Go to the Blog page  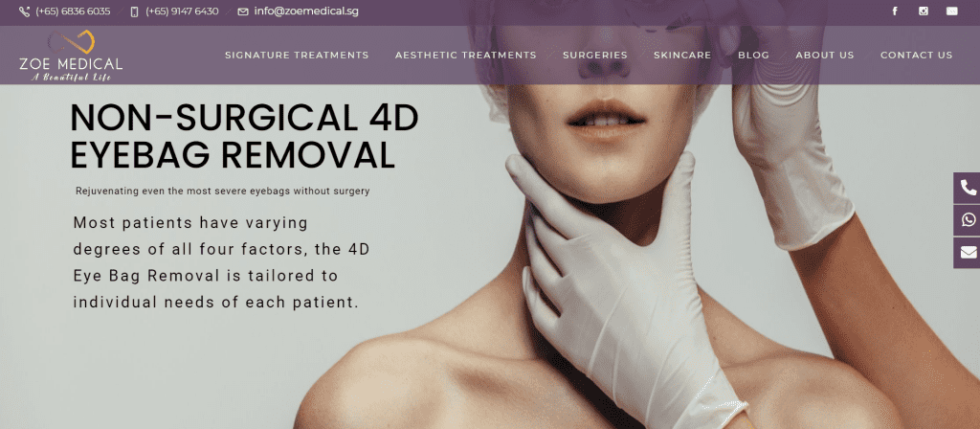754,55
